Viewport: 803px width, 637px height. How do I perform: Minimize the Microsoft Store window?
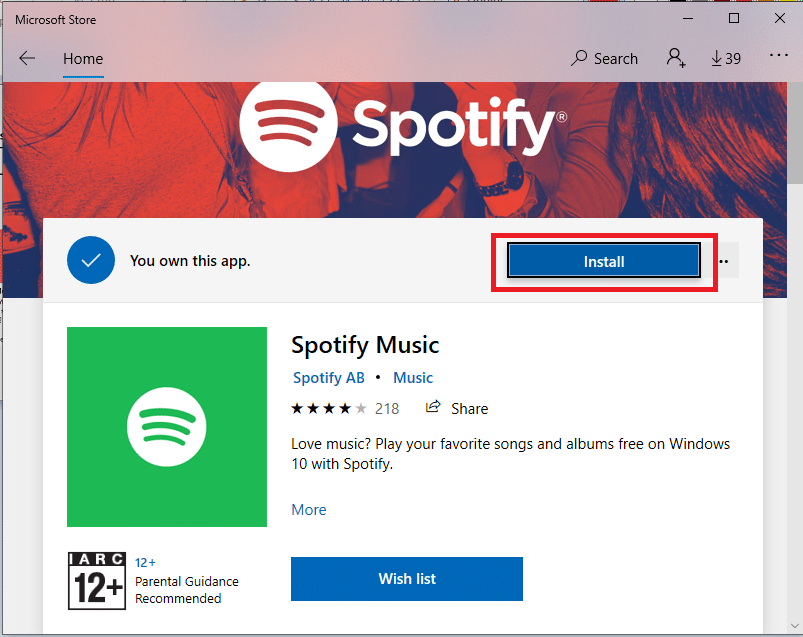coord(688,18)
